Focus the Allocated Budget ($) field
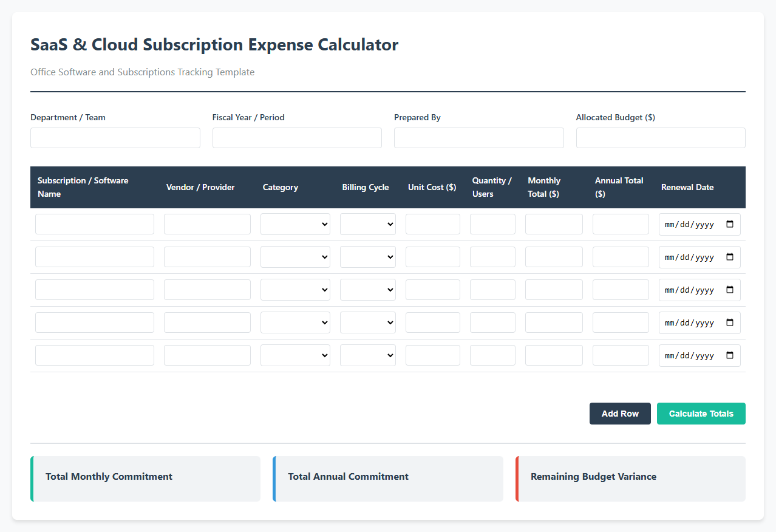Viewport: 776px width, 532px height. [661, 138]
